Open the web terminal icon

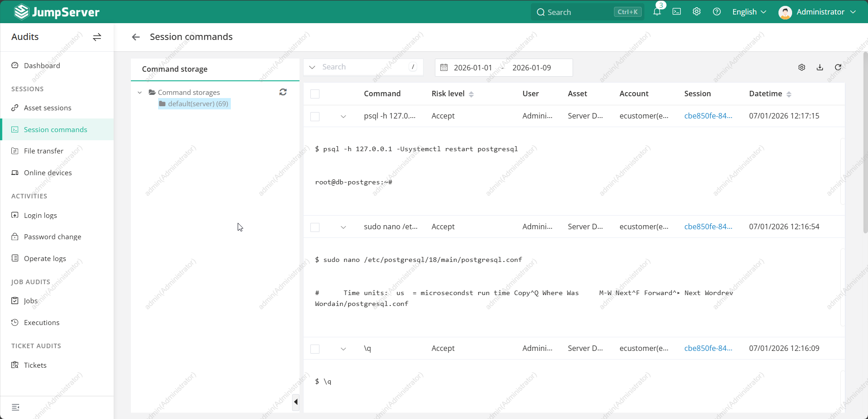(677, 12)
